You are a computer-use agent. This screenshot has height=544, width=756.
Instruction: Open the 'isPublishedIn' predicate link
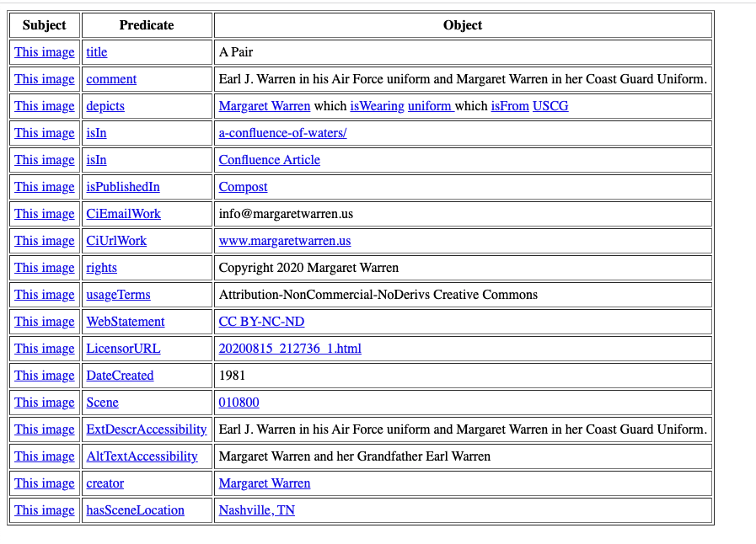[x=123, y=187]
